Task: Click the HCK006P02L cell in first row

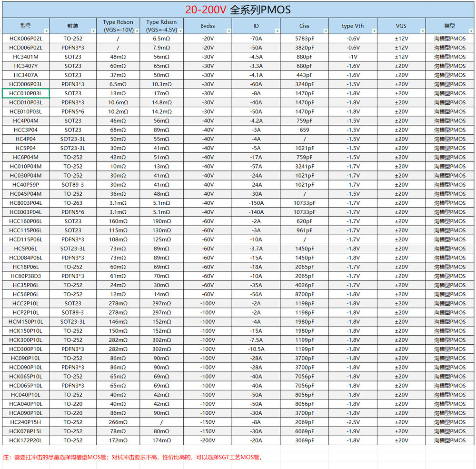Action: tap(26, 39)
